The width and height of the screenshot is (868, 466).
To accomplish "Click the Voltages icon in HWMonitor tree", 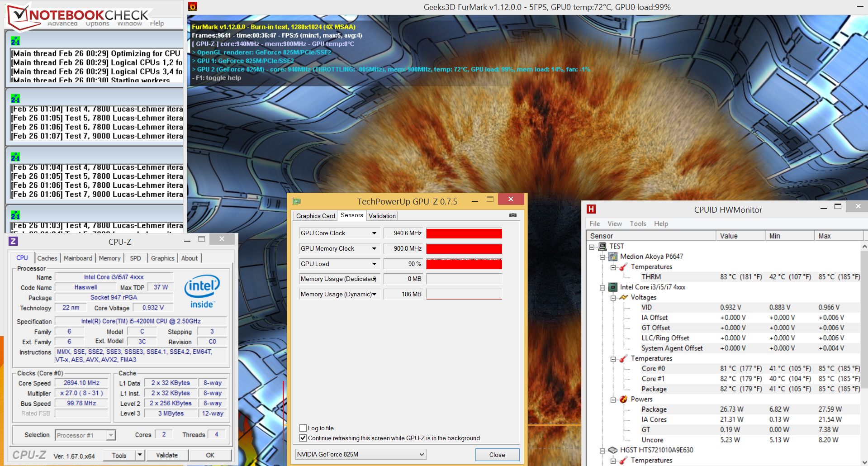I will (x=624, y=297).
